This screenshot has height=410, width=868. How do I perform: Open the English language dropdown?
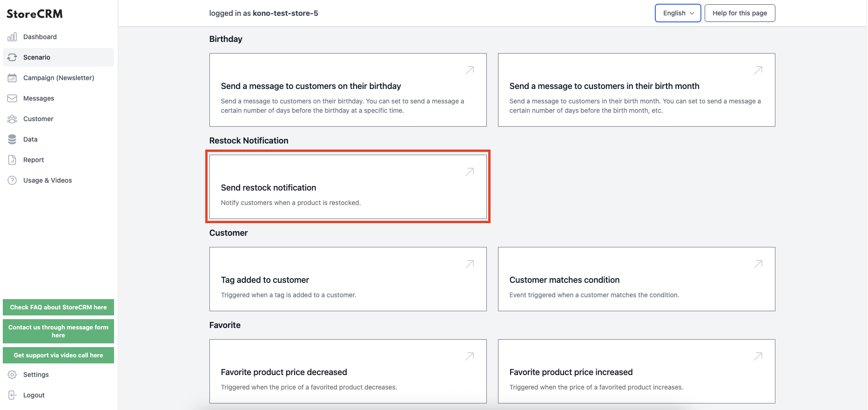tap(678, 13)
